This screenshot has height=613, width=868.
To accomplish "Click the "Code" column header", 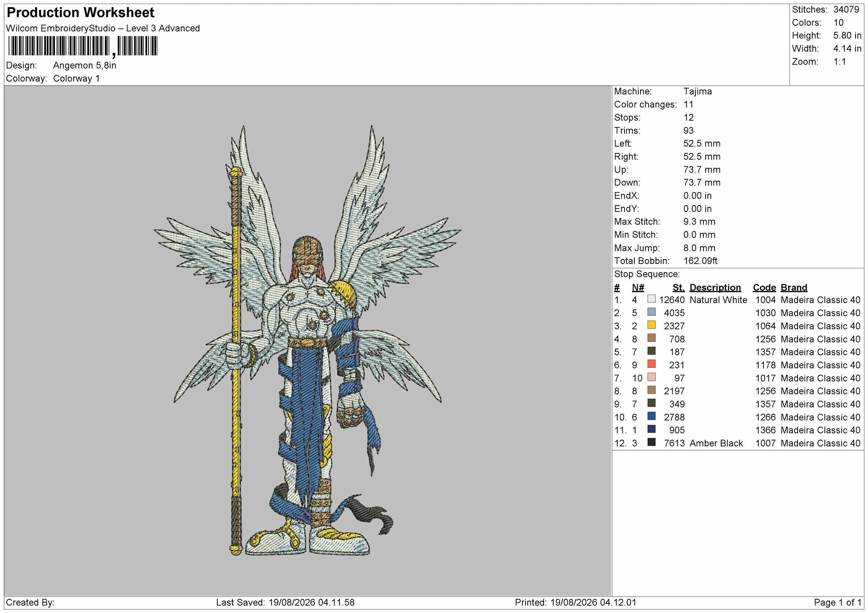I will coord(764,288).
